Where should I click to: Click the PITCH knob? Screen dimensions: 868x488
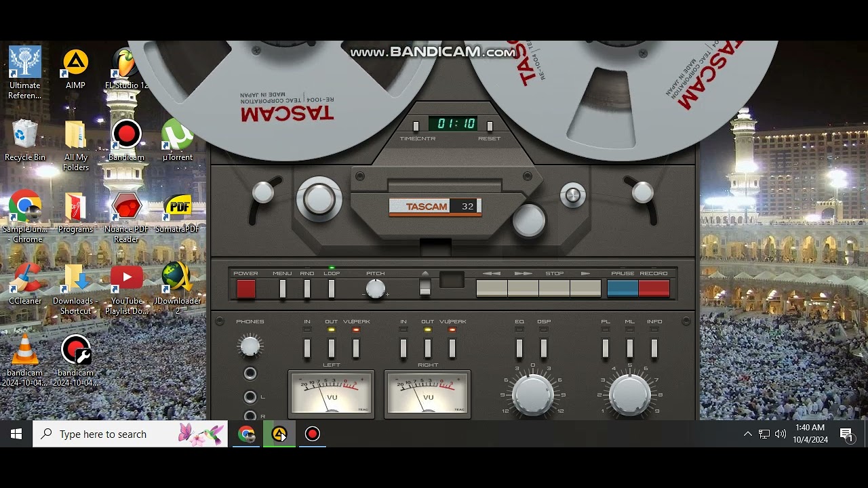[x=375, y=289]
